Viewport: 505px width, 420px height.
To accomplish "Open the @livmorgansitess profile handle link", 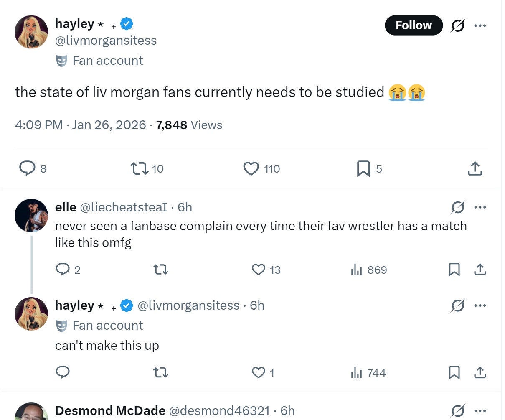I will [106, 41].
